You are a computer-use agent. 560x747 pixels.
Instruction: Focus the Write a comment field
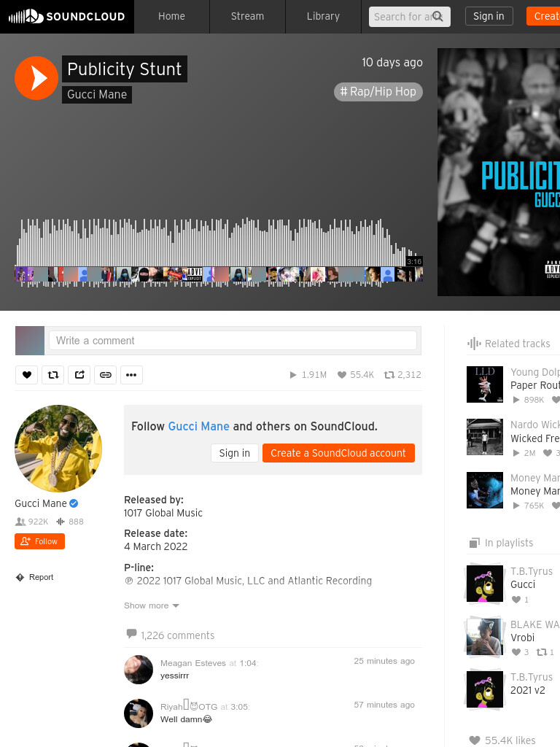click(x=233, y=341)
